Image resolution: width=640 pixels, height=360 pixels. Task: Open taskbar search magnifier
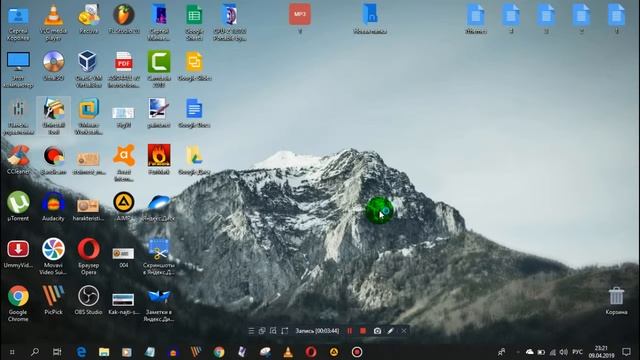point(35,351)
